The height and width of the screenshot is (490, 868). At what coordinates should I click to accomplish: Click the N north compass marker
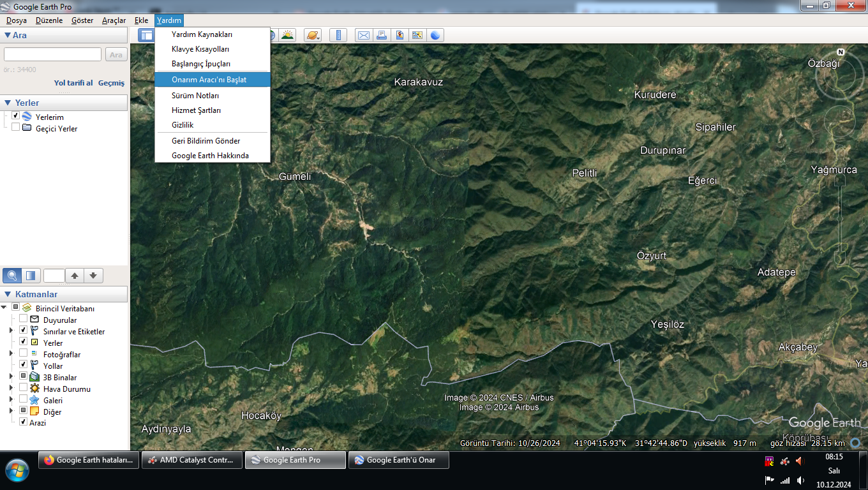[841, 52]
